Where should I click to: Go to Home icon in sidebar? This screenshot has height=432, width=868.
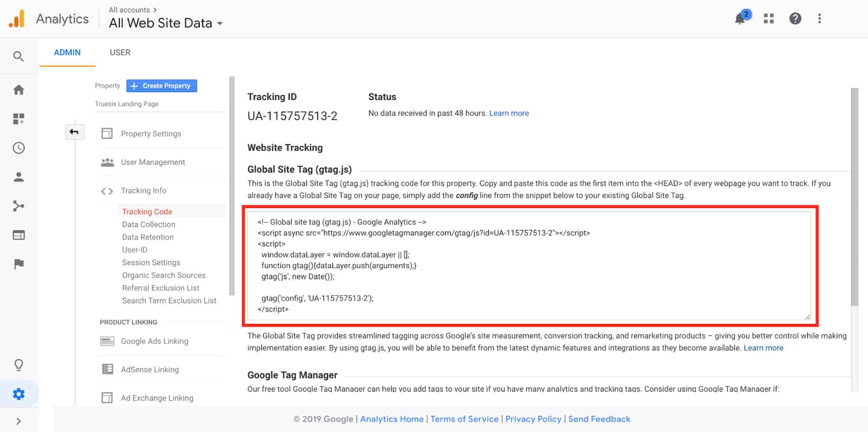click(x=19, y=90)
